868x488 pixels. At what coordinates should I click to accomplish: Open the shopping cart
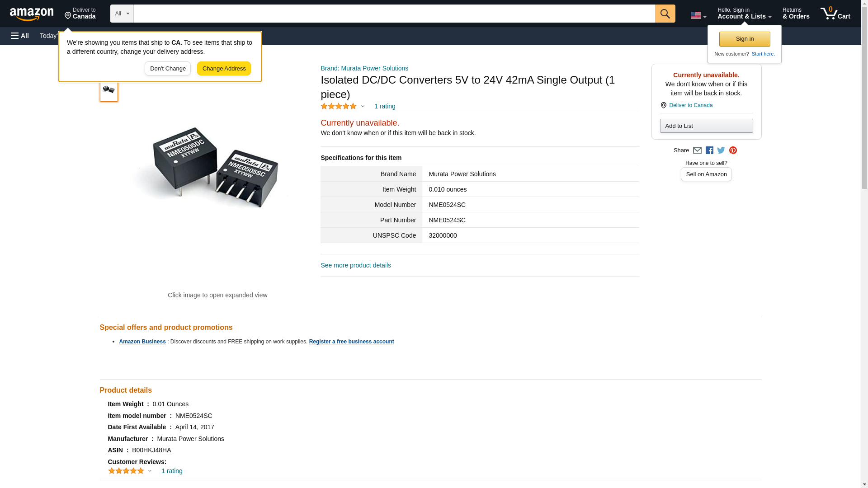click(835, 14)
